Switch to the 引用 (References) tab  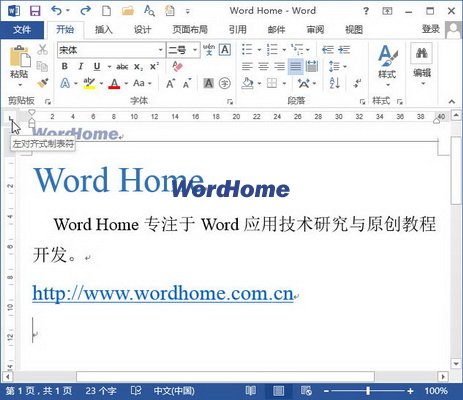coord(238,30)
